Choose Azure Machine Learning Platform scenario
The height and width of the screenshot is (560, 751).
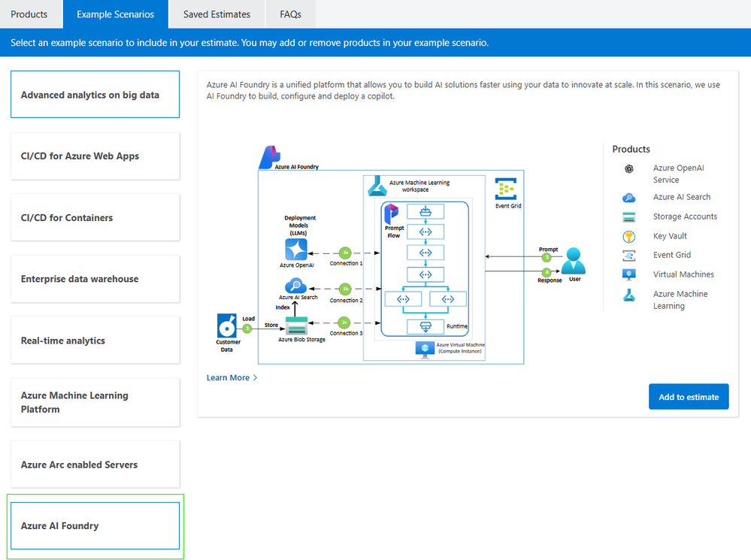tap(95, 402)
